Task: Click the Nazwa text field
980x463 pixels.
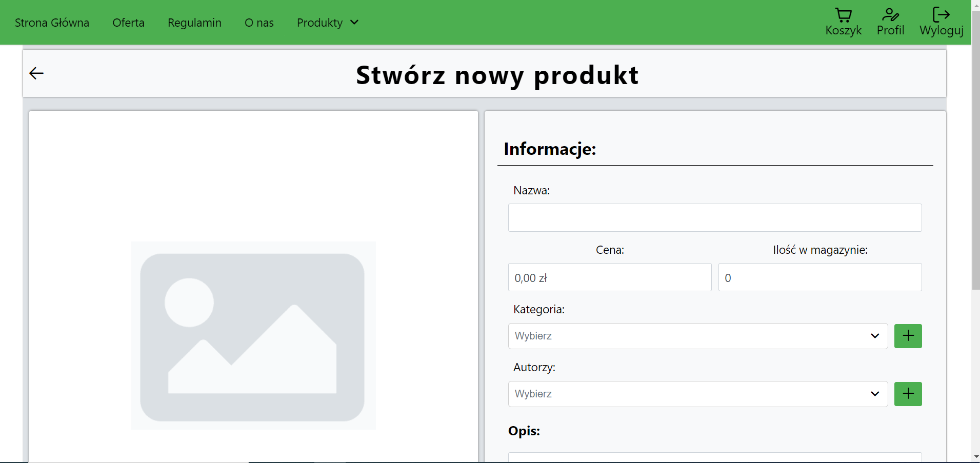Action: tap(714, 217)
